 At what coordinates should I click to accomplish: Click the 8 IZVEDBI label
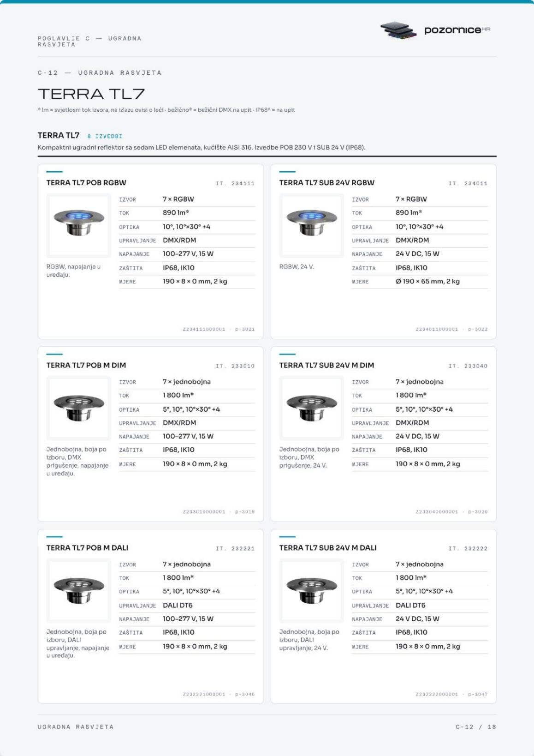(105, 136)
